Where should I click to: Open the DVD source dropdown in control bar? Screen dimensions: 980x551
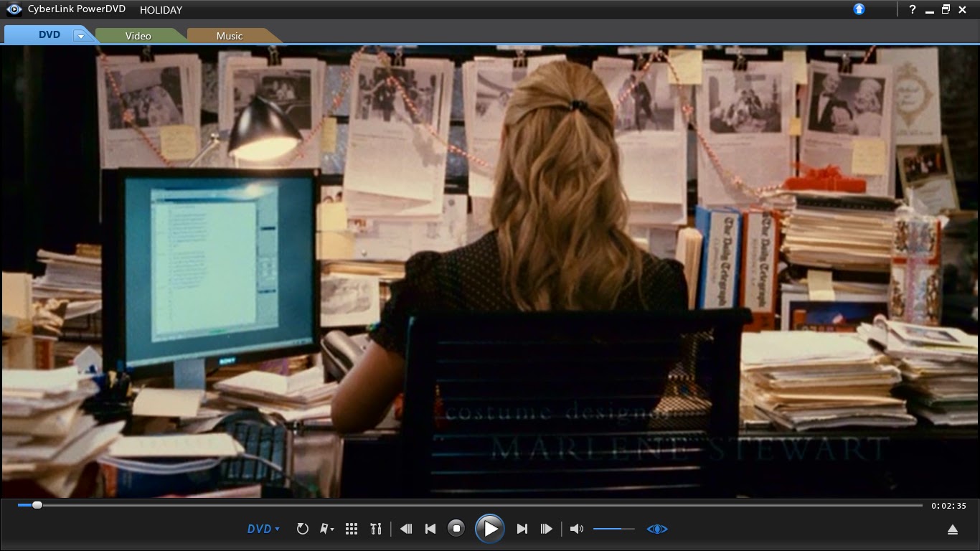[x=263, y=529]
